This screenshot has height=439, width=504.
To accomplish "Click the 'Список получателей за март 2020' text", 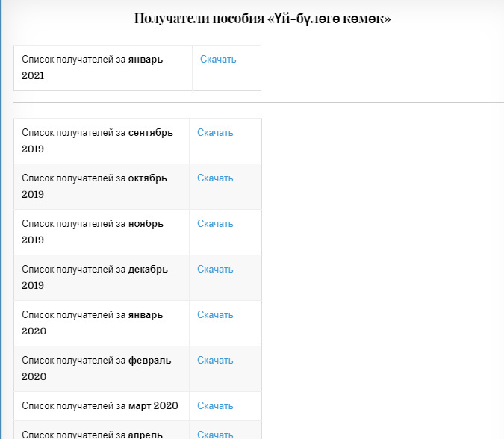I will (x=100, y=406).
